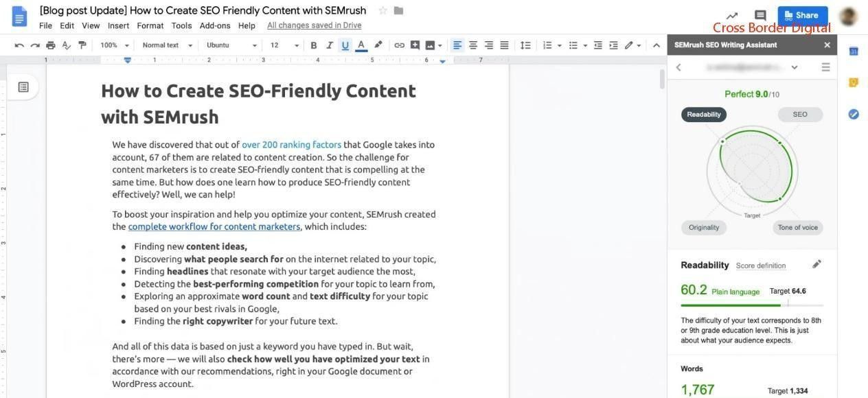Open the text color picker
This screenshot has width=868, height=398.
coord(361,45)
